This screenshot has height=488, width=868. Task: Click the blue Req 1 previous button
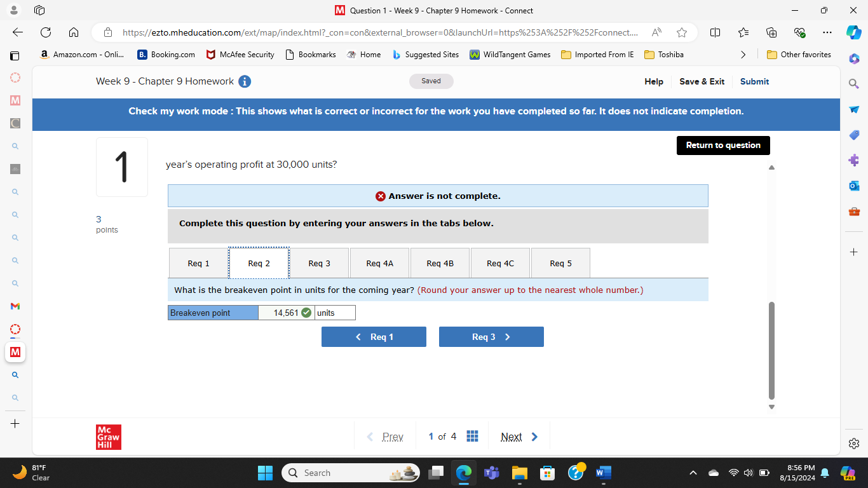tap(374, 337)
